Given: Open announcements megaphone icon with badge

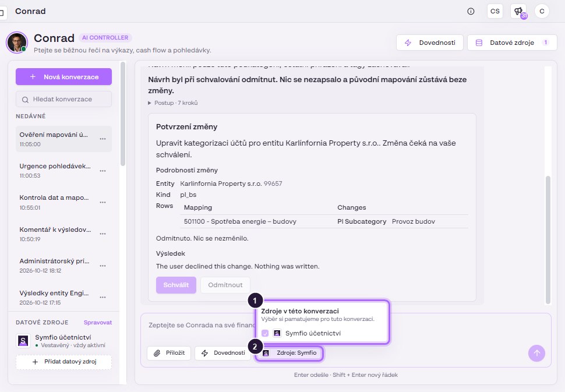Looking at the screenshot, I should [x=518, y=11].
